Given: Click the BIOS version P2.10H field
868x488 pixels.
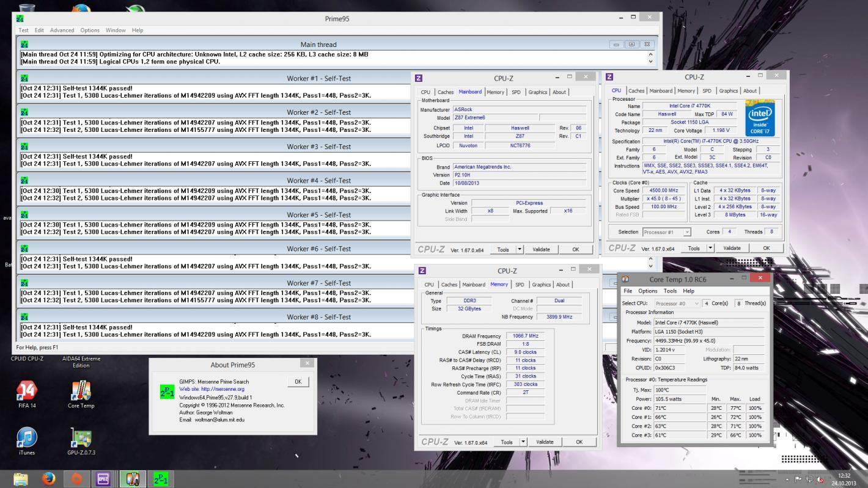Looking at the screenshot, I should point(519,175).
